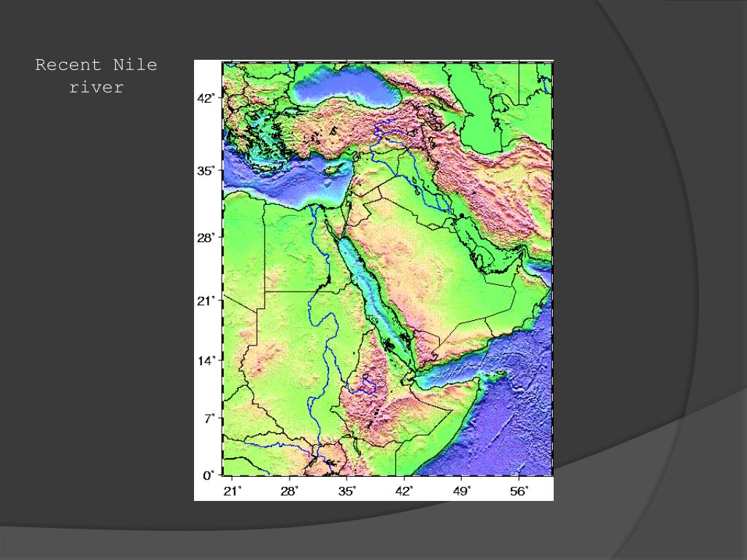Click the 'Recent Nile river' slide title
Screen dimensions: 747x560
[x=96, y=76]
